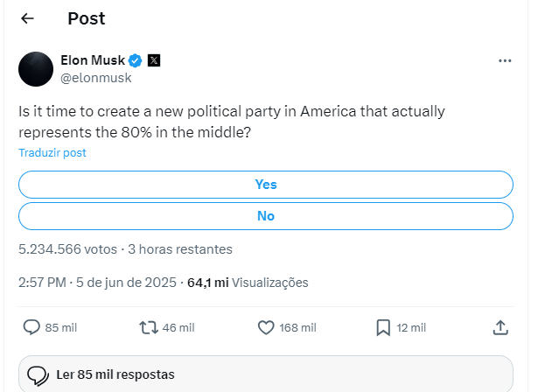Click the 168 mil likes count
This screenshot has height=392, width=559.
(x=297, y=328)
